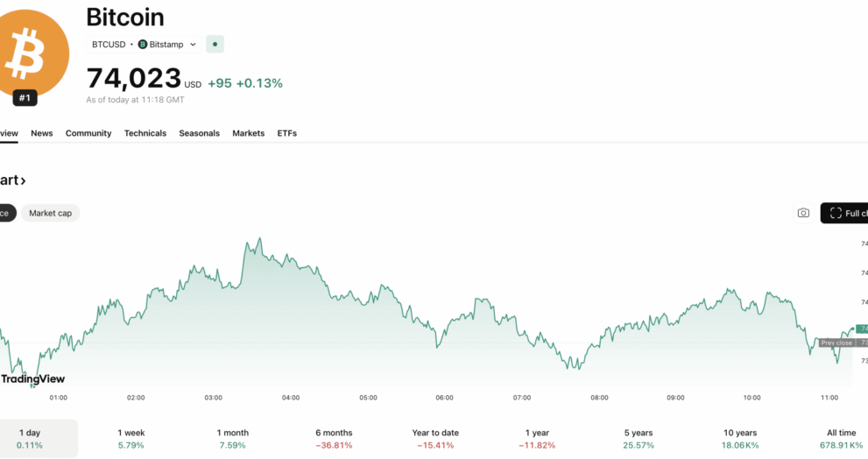Expand the Chart section heading arrow
868x459 pixels.
point(22,180)
